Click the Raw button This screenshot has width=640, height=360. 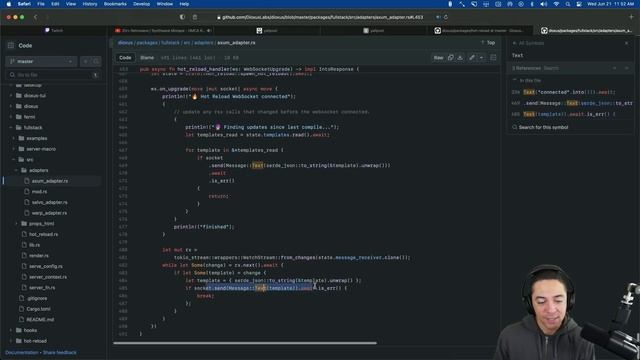coord(438,58)
